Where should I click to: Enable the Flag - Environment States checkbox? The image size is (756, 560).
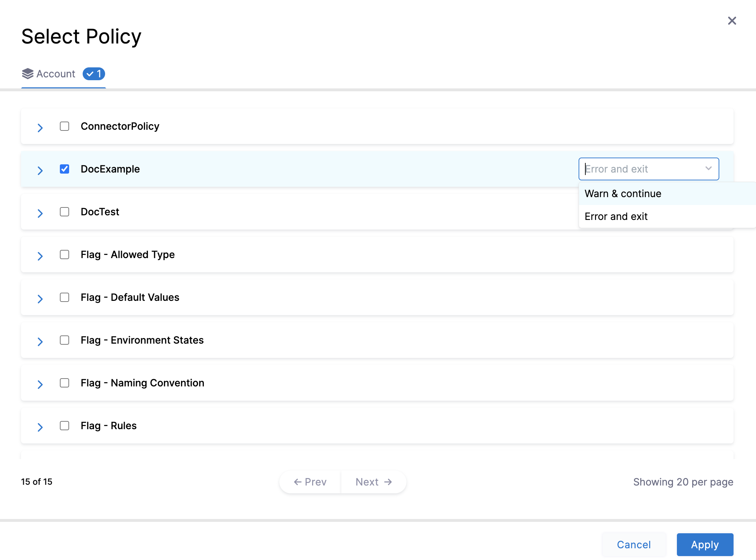click(x=64, y=340)
